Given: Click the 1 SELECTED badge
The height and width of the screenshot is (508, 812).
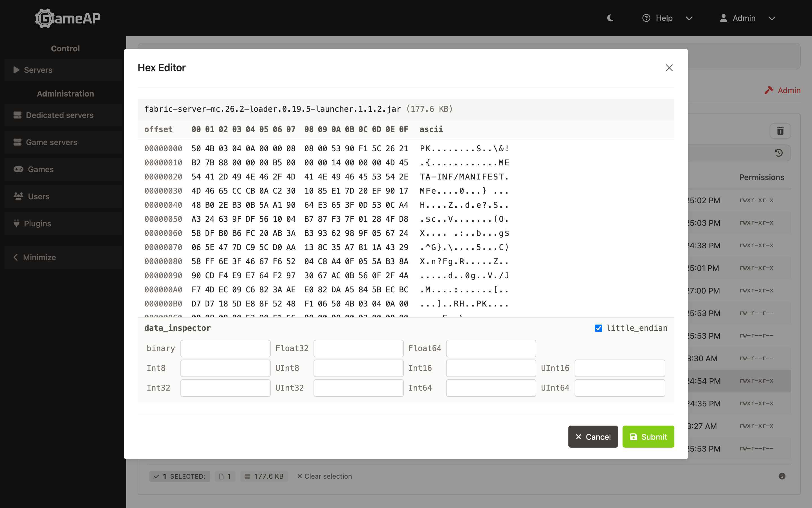Looking at the screenshot, I should coord(180,476).
